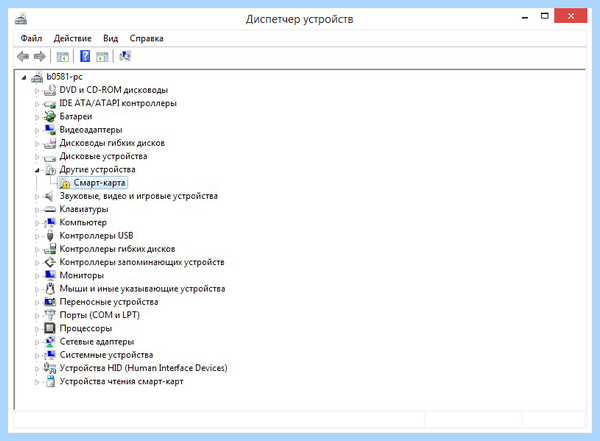Click the Порты (COM и LPT) icon
Viewport: 600px width, 441px height.
pyautogui.click(x=50, y=315)
